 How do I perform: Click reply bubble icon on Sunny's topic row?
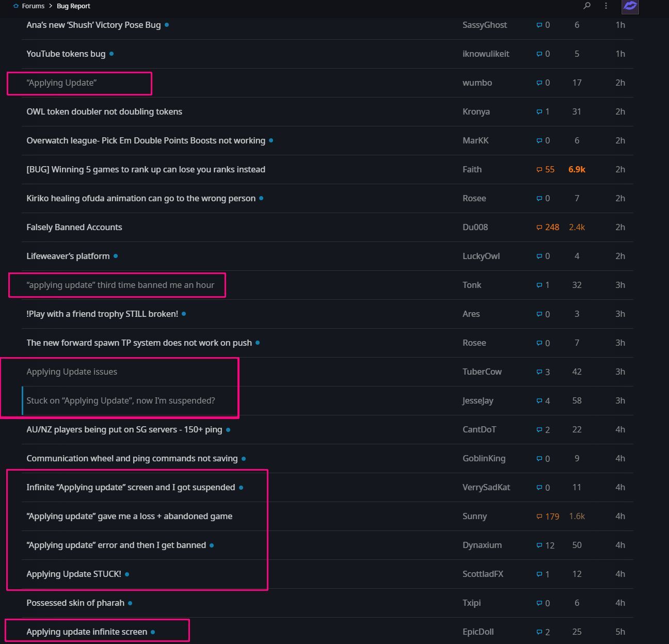[x=539, y=517]
